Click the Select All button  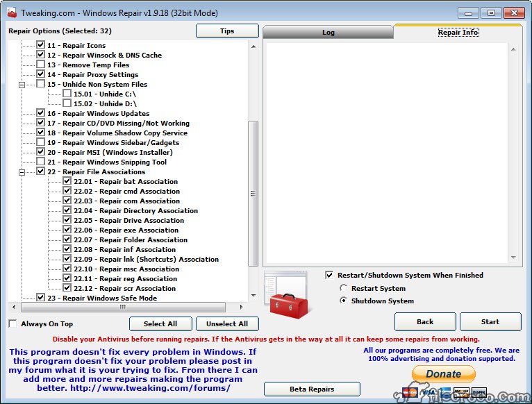160,323
